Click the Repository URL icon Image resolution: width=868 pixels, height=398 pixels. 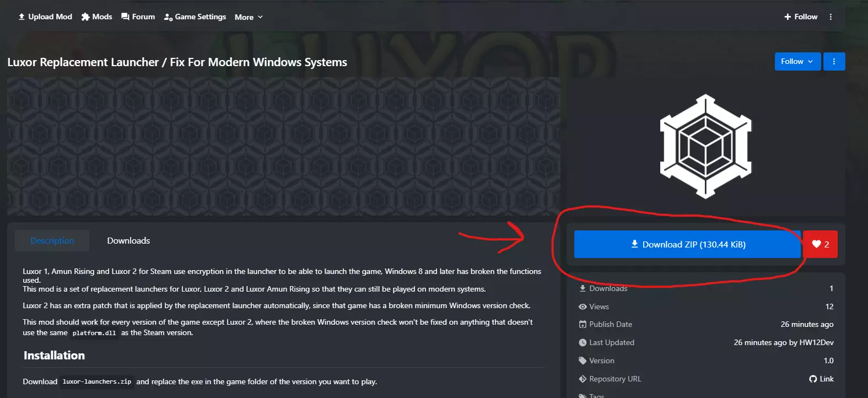(x=583, y=379)
